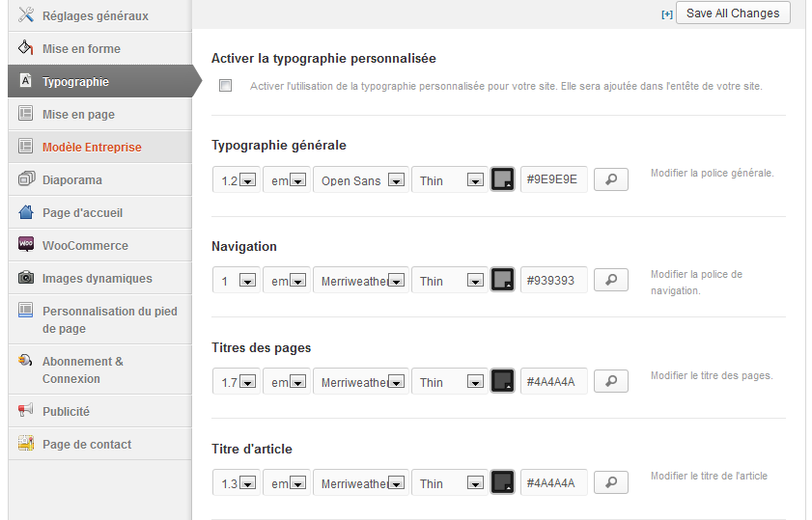The width and height of the screenshot is (812, 520).
Task: Click the paint bucket icon for Mise en forme
Action: click(26, 48)
